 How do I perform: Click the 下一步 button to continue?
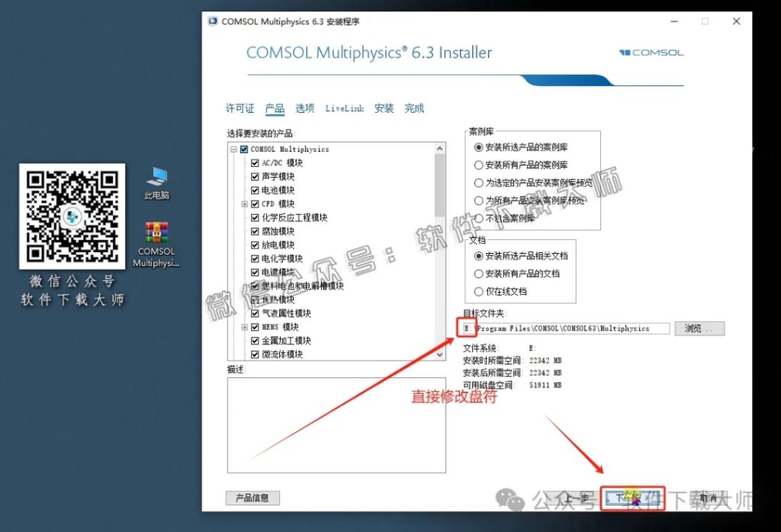coord(635,497)
